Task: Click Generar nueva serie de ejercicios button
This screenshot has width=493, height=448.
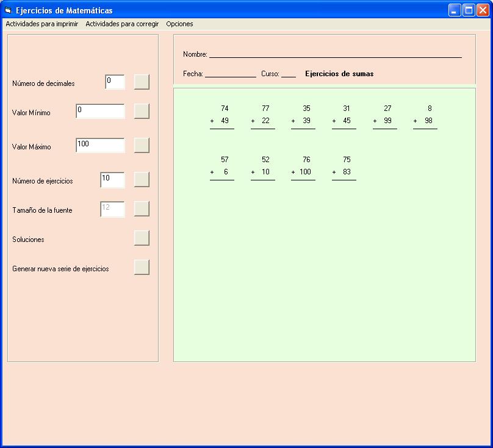Action: [x=142, y=268]
